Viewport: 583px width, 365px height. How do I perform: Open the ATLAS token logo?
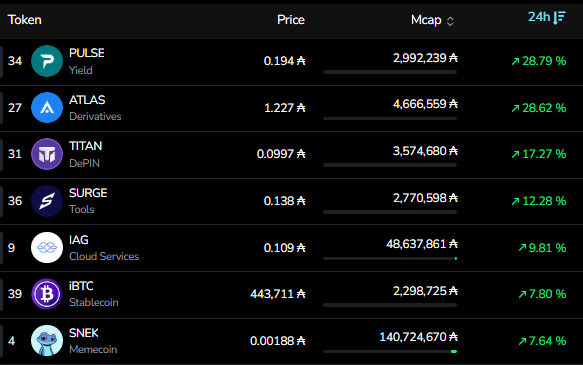47,108
